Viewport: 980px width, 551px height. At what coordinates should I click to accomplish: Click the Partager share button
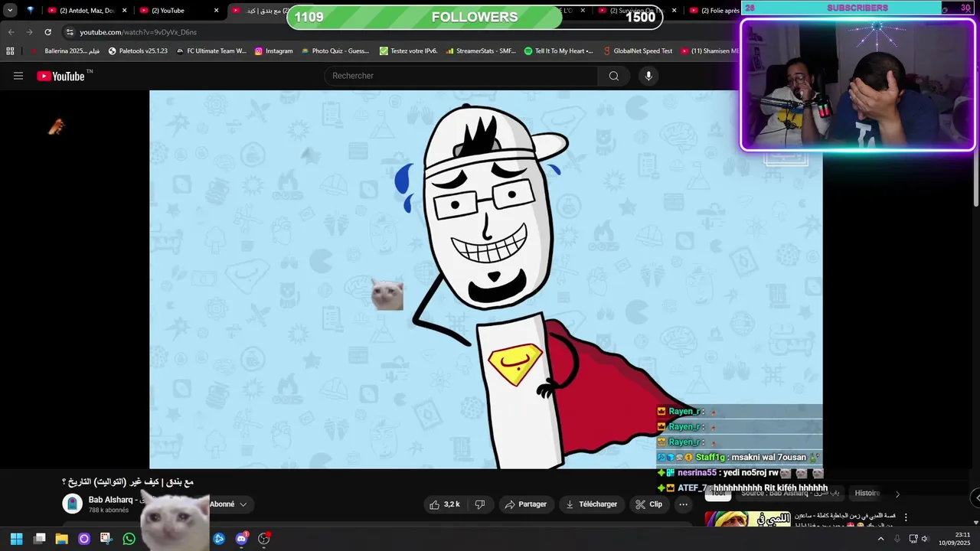pos(526,504)
